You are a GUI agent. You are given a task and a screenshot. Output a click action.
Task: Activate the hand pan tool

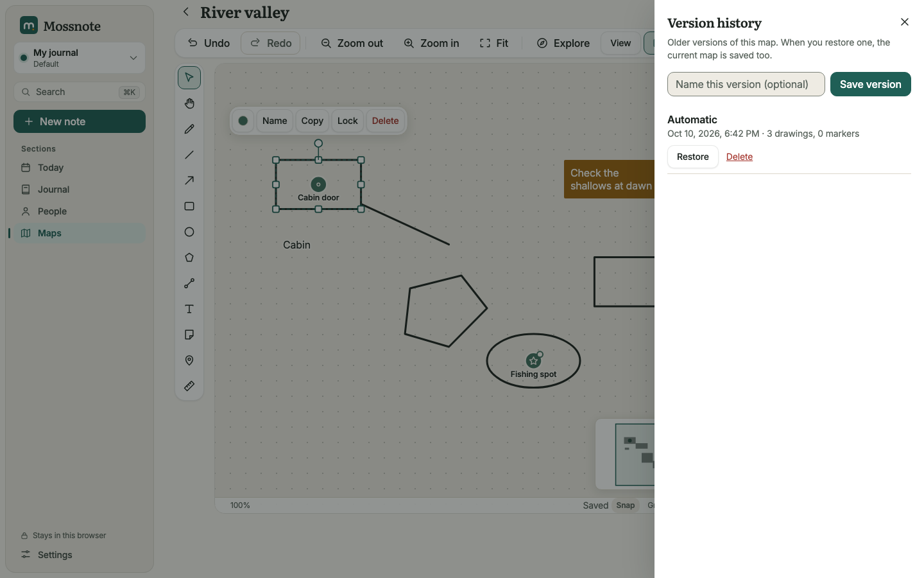coord(189,103)
